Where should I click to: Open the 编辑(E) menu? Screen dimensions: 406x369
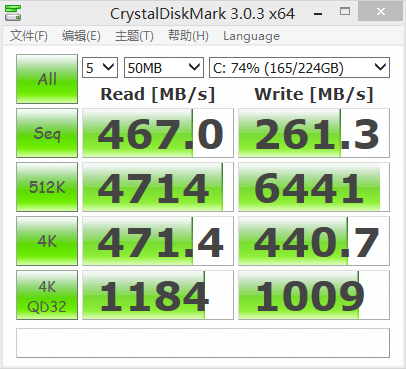(81, 36)
